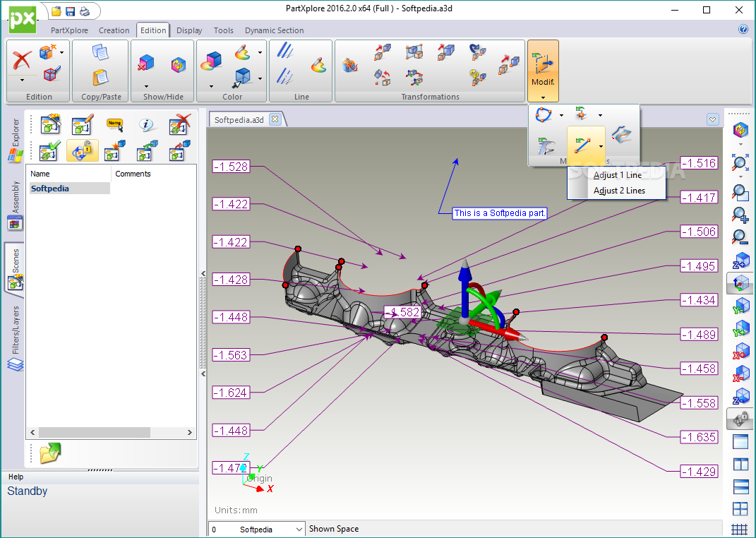Select the Z+ view cube
Screen dimensions: 756x538
click(740, 261)
